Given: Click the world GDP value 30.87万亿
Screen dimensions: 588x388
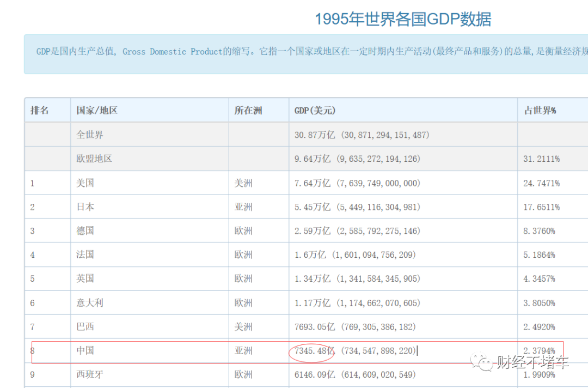Looking at the screenshot, I should coord(314,135).
